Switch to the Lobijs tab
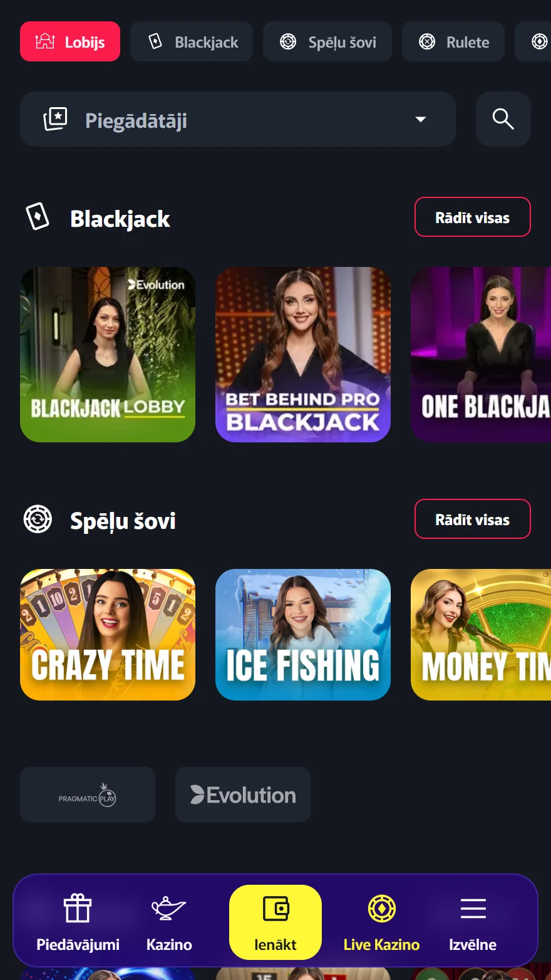Screen dimensions: 551x980 [70, 41]
